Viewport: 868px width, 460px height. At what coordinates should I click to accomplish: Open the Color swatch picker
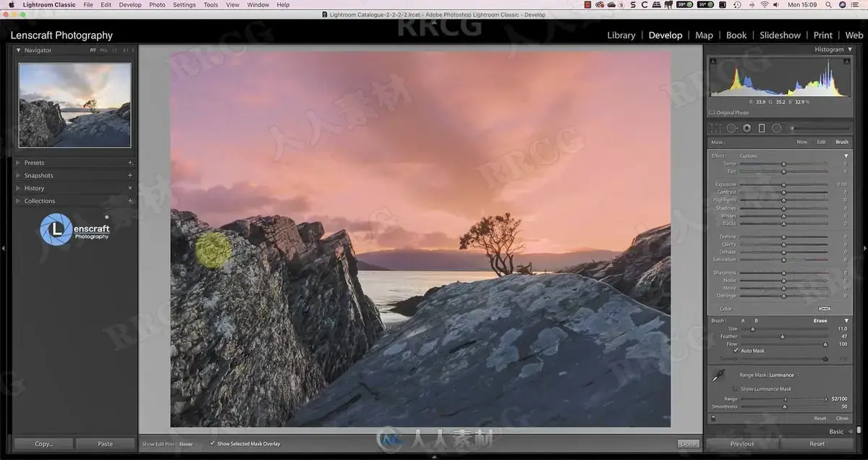coord(824,309)
